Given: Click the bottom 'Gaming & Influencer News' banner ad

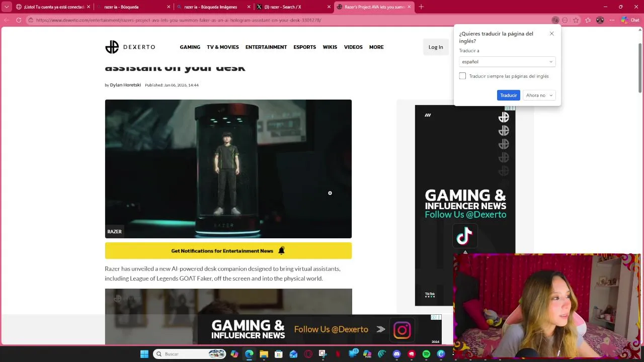Looking at the screenshot, I should 319,330.
